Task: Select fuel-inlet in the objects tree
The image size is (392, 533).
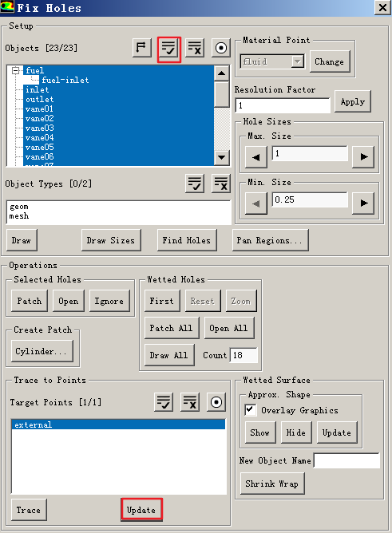Action: click(x=65, y=81)
